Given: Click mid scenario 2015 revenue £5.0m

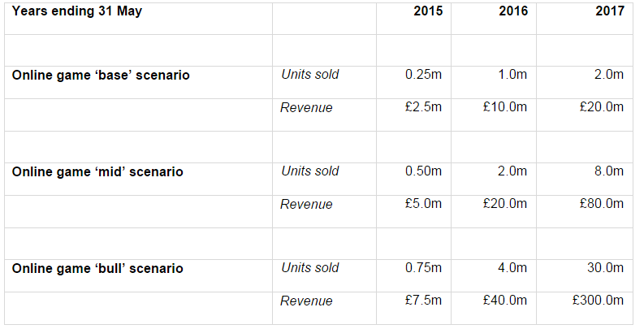Looking at the screenshot, I should click(423, 203).
